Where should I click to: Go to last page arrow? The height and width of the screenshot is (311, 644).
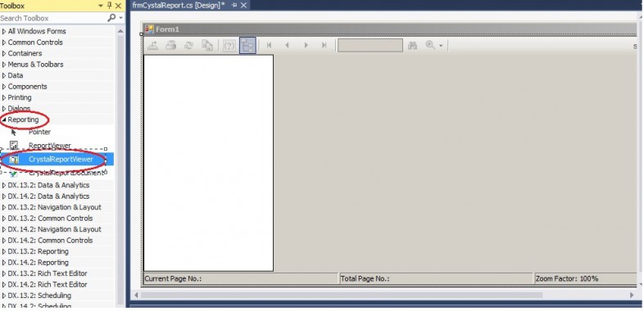pos(324,46)
